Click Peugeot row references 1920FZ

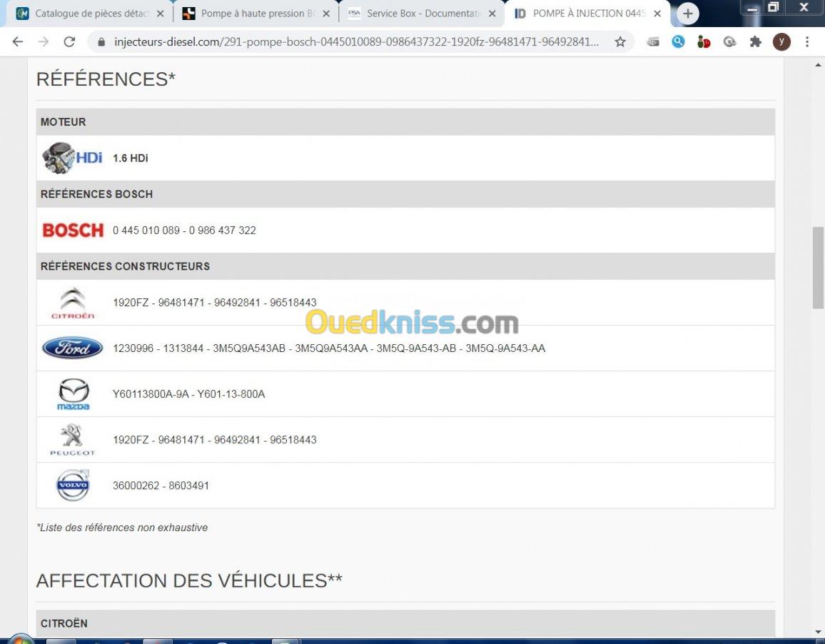pyautogui.click(x=215, y=440)
